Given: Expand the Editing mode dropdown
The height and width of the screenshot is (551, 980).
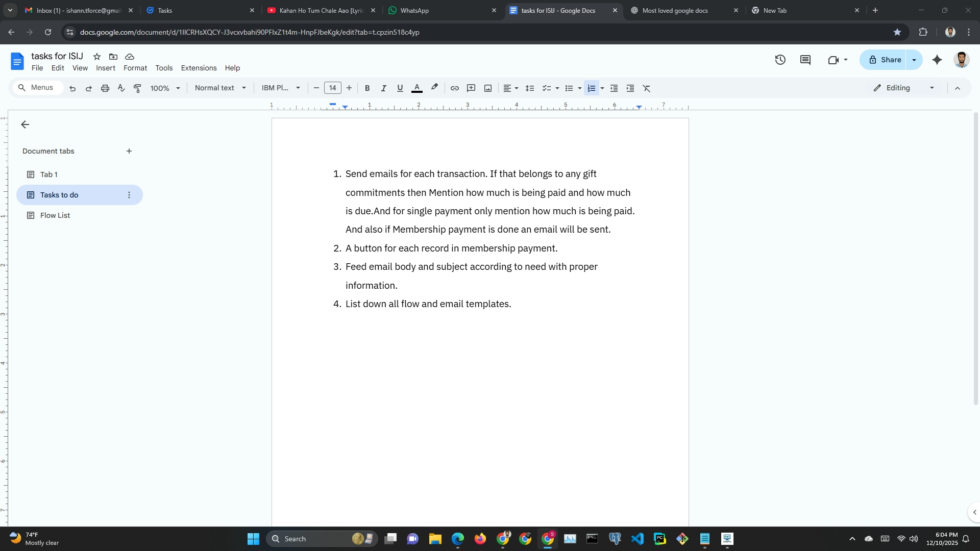Looking at the screenshot, I should (932, 88).
